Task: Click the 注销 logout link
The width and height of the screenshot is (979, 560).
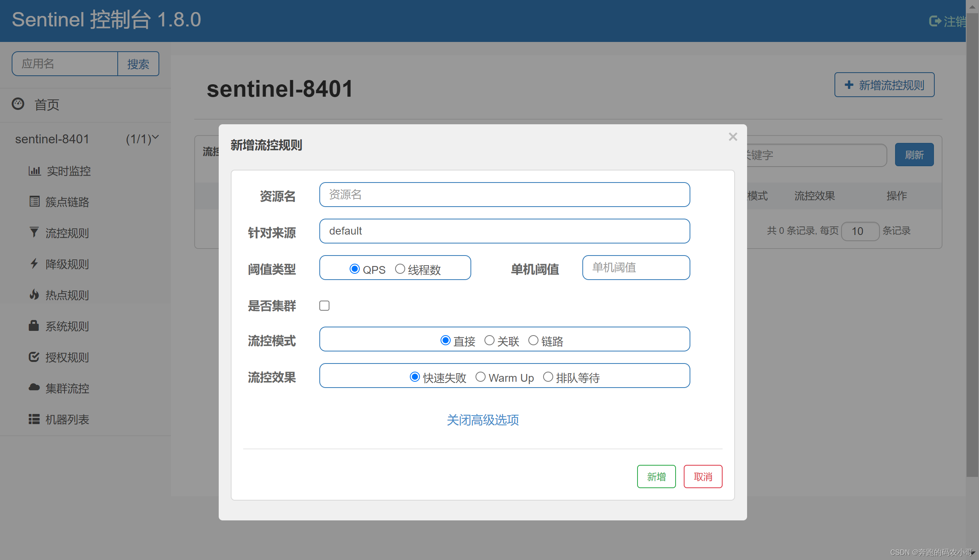Action: click(948, 21)
